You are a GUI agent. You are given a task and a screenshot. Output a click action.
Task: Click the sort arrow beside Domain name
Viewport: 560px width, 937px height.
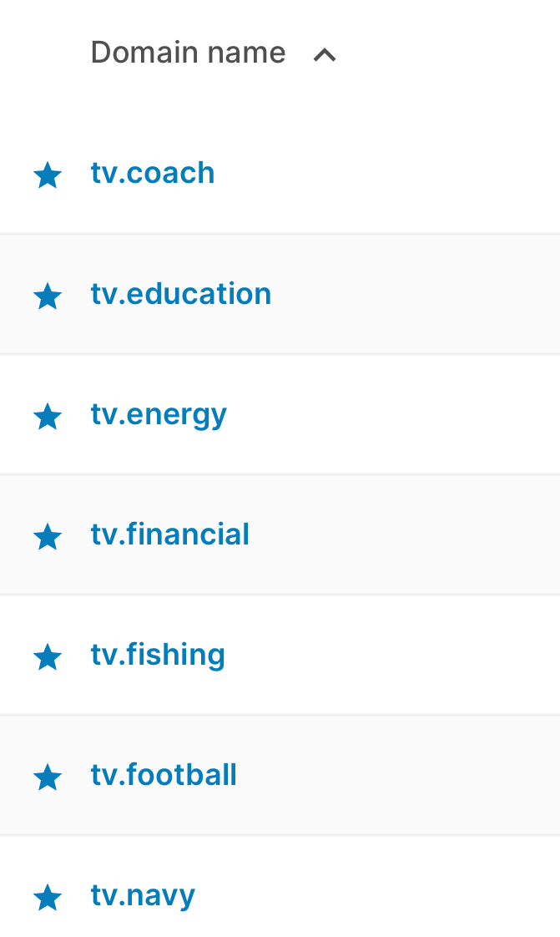325,55
